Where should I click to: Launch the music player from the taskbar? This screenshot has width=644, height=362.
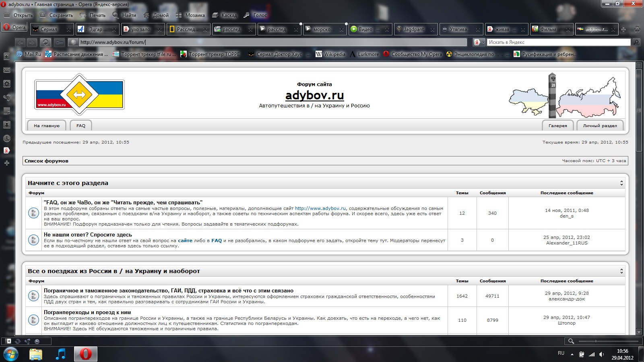tap(61, 354)
